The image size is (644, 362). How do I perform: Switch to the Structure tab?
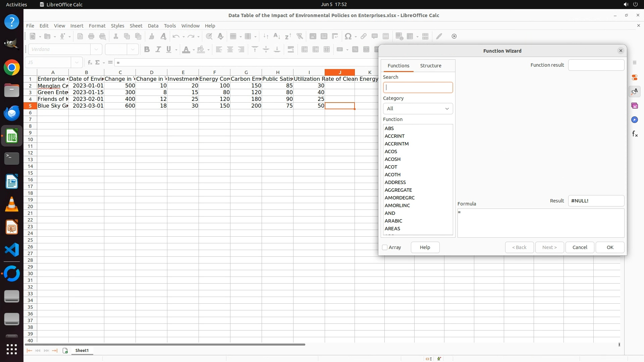[x=431, y=66]
